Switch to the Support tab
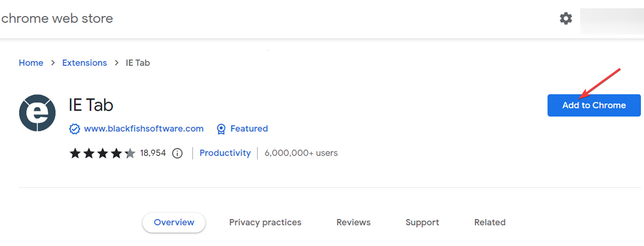This screenshot has height=246, width=644. 422,222
